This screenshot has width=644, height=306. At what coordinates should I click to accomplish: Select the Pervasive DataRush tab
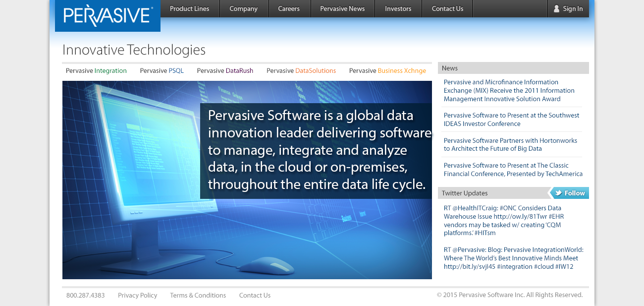click(x=225, y=71)
